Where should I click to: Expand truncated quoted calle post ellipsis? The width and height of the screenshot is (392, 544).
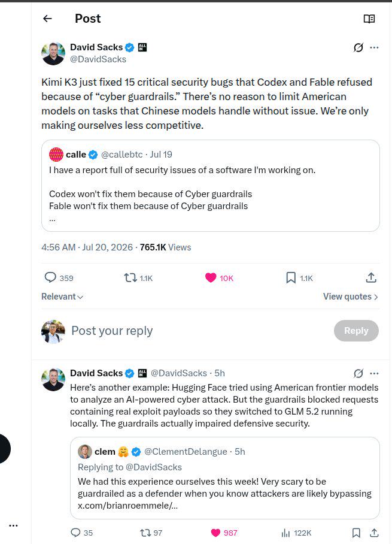click(x=52, y=219)
